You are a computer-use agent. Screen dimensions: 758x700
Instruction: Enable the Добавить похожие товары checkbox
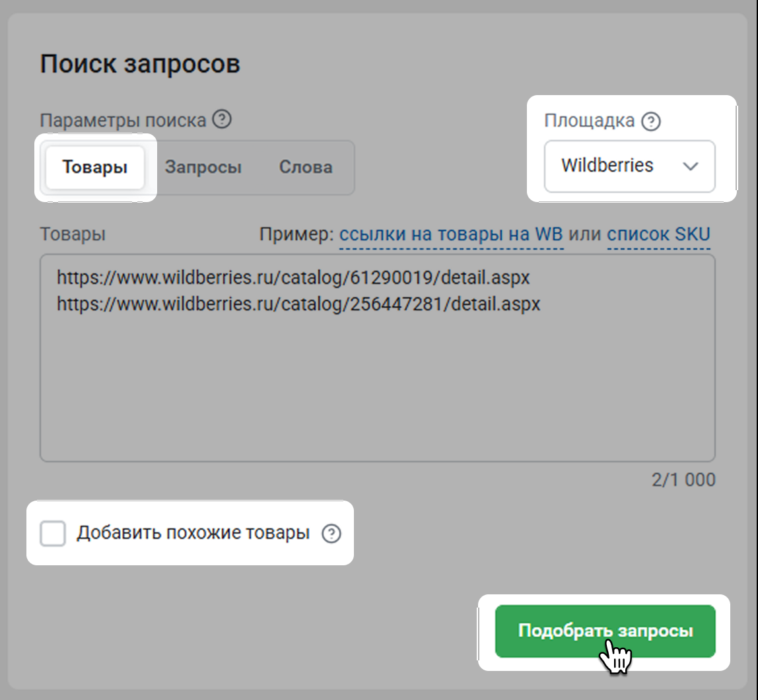point(53,534)
